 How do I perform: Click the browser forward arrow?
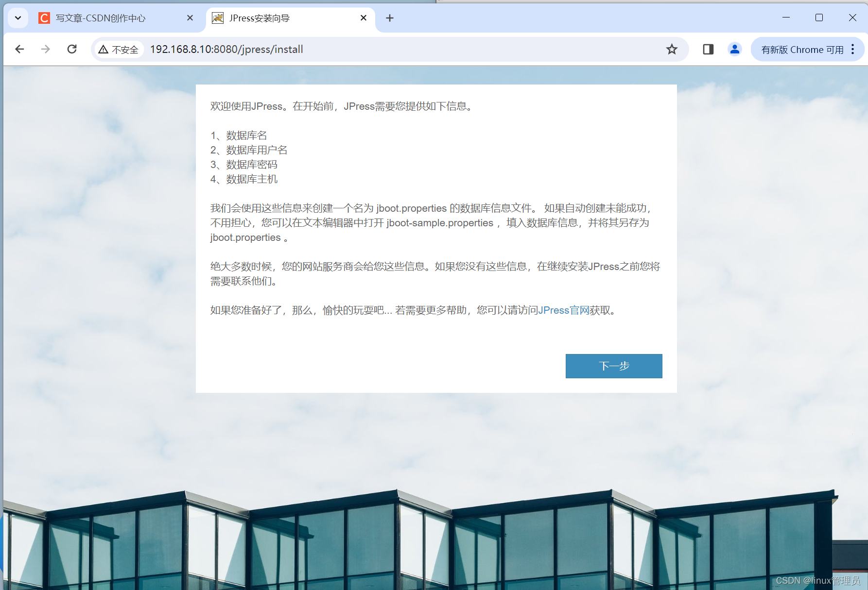tap(46, 49)
